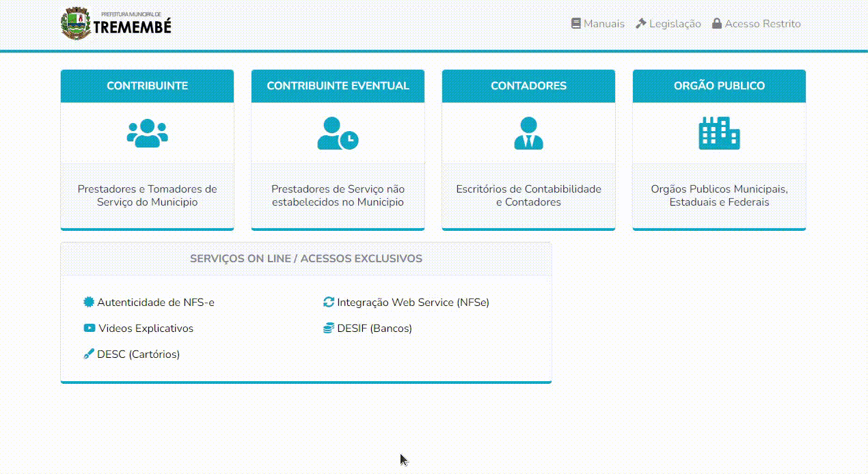Click the pen icon beside DESC (Cartórios)
868x474 pixels.
[x=89, y=354]
